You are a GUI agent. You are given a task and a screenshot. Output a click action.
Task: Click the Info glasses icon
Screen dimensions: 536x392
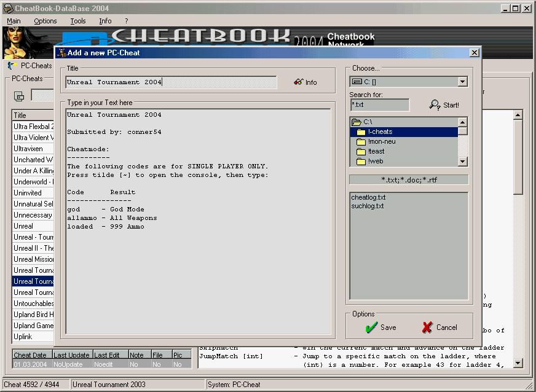(299, 82)
